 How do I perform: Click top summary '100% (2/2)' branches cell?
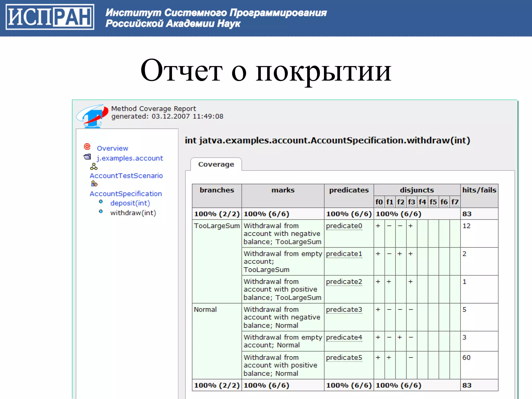[x=217, y=214]
